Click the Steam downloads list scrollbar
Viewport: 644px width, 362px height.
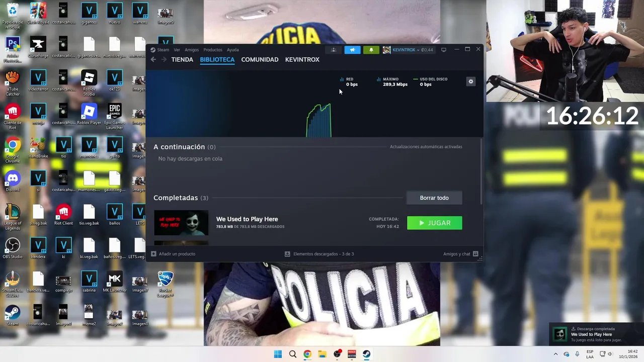pos(480,171)
